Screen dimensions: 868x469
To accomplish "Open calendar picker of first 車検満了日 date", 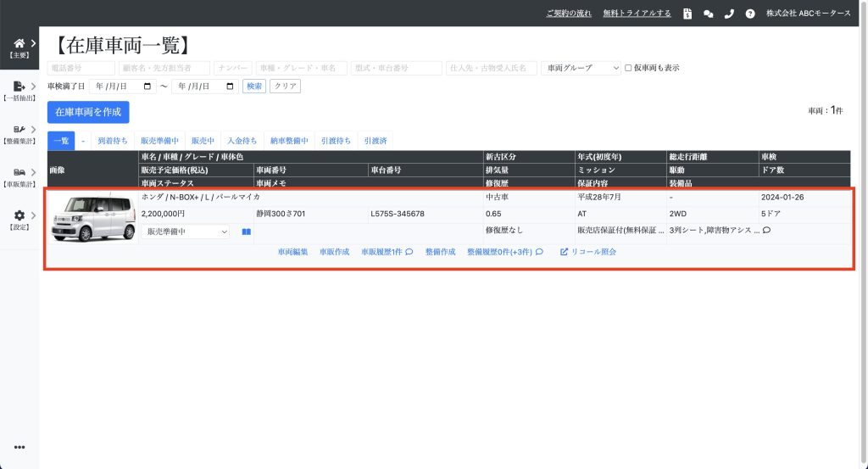I will [147, 86].
